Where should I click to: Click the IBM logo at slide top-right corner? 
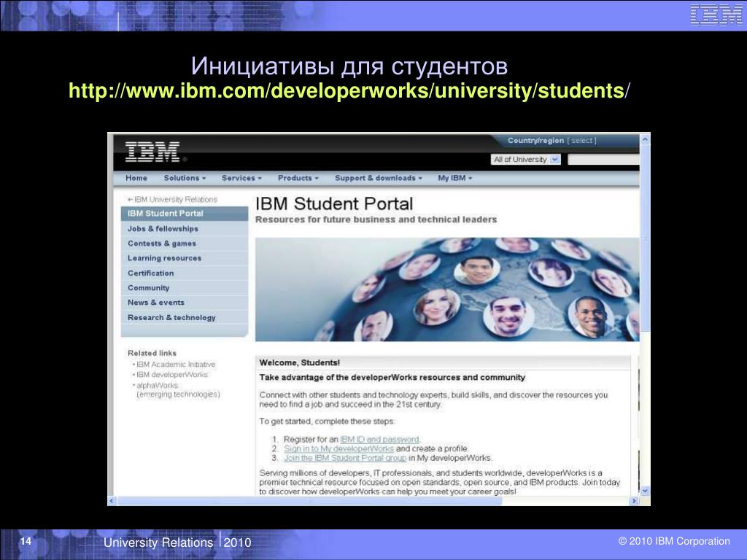[716, 15]
